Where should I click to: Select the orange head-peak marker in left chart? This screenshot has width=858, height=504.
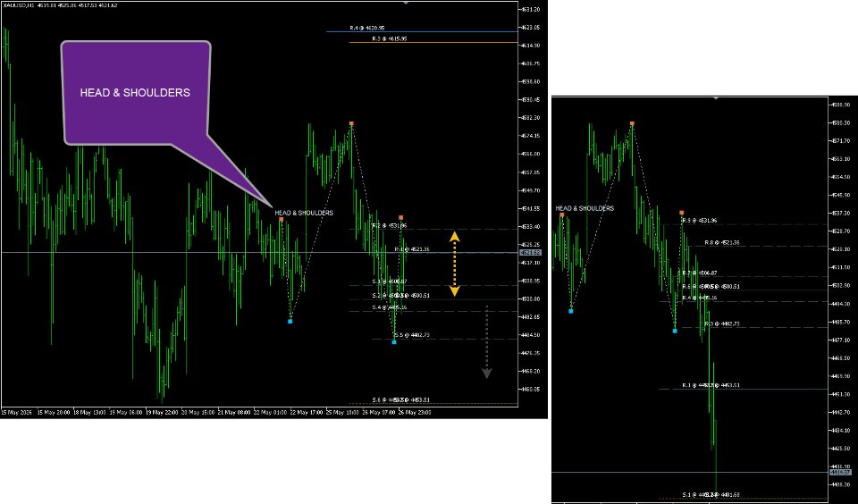coord(351,123)
